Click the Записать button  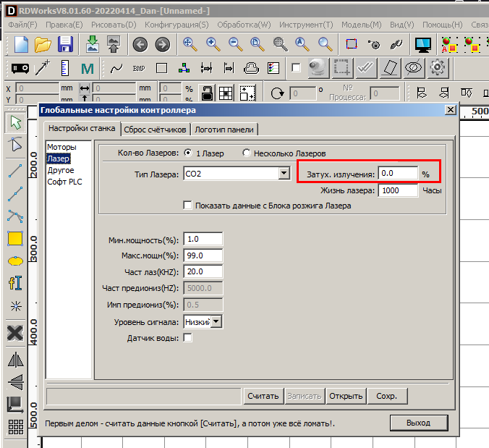305,396
